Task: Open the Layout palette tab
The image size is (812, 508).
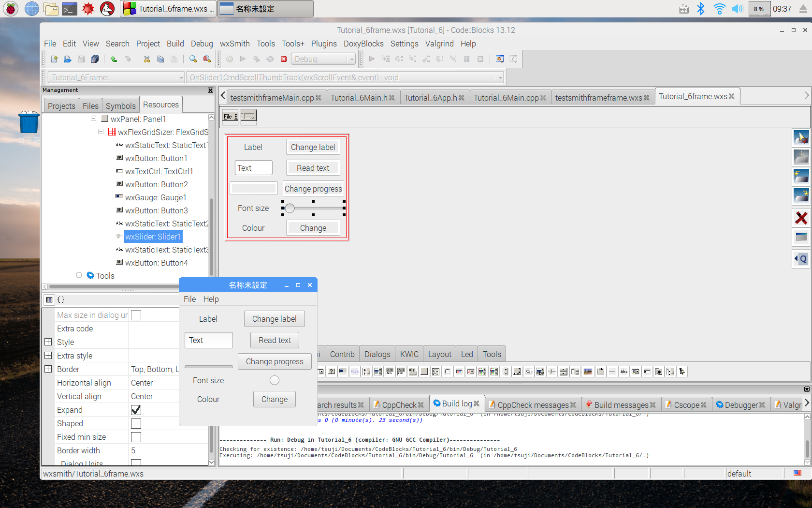Action: click(440, 354)
